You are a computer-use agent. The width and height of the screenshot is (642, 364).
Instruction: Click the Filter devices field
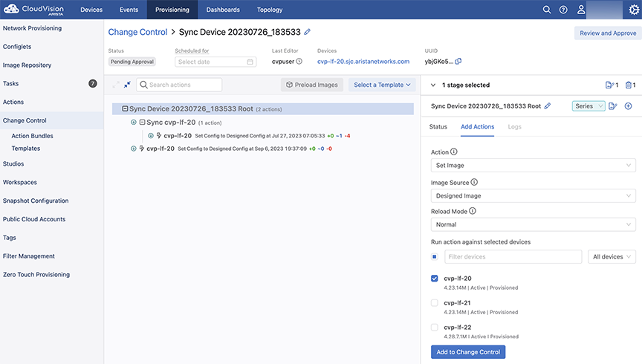point(513,257)
